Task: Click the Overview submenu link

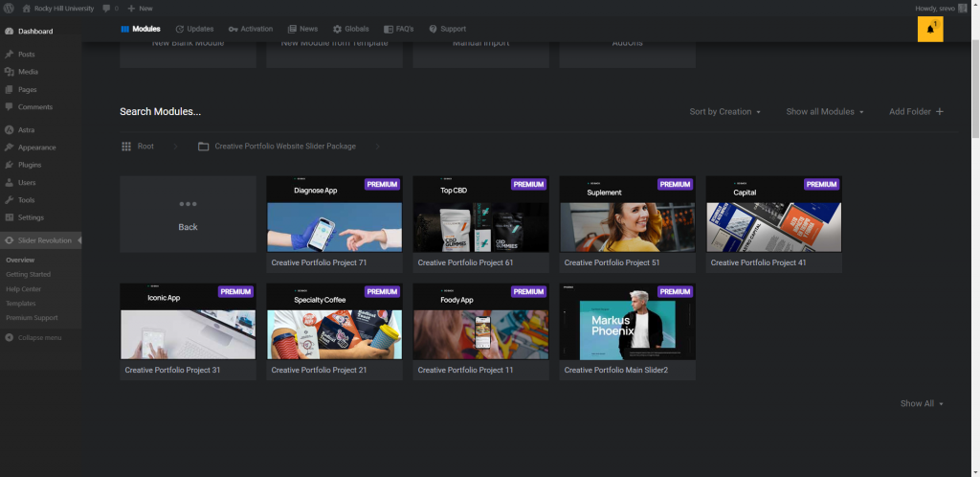Action: pos(20,261)
